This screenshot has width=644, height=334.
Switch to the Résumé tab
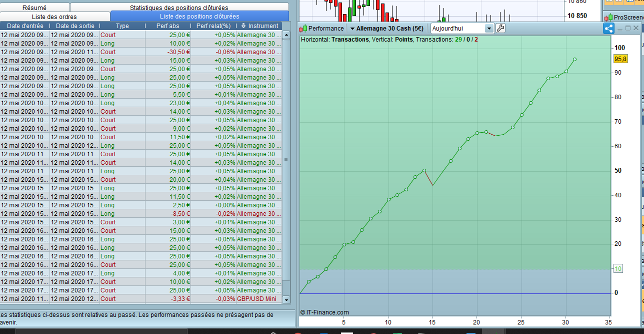(x=34, y=8)
